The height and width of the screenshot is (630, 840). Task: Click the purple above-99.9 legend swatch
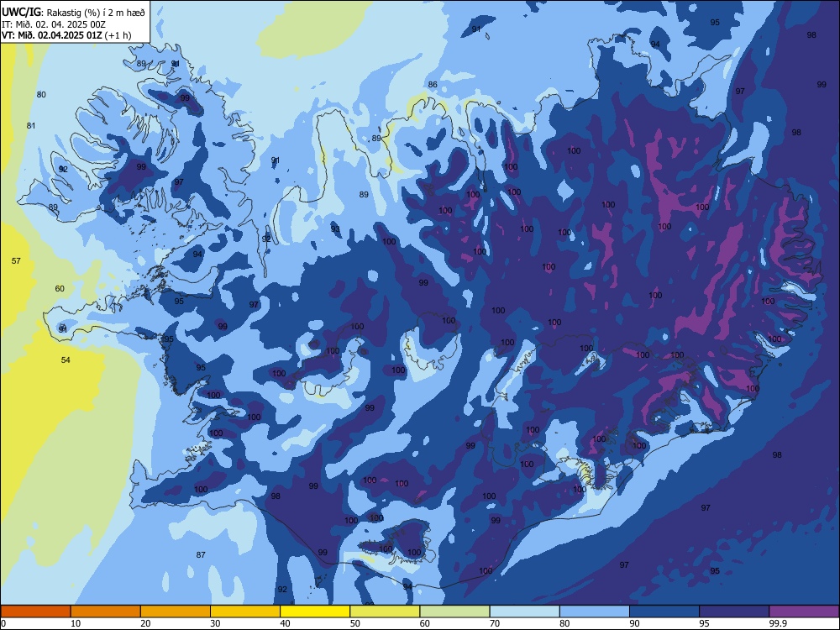click(x=804, y=612)
